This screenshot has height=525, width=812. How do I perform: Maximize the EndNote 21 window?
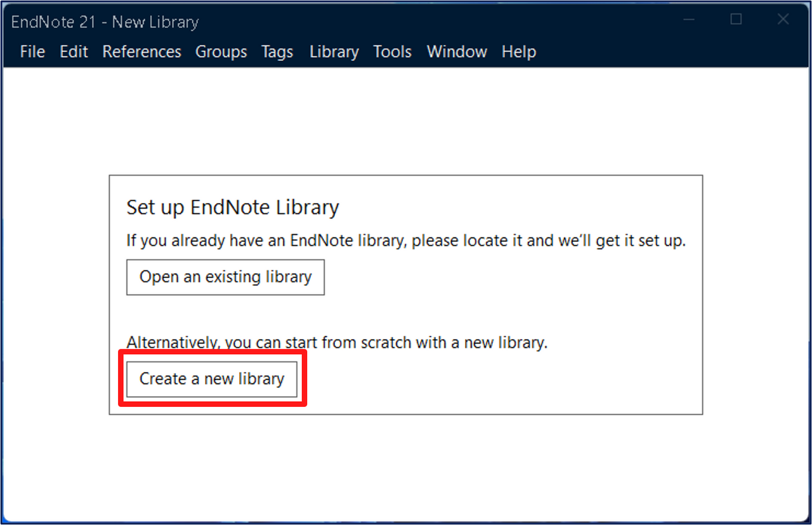(736, 20)
